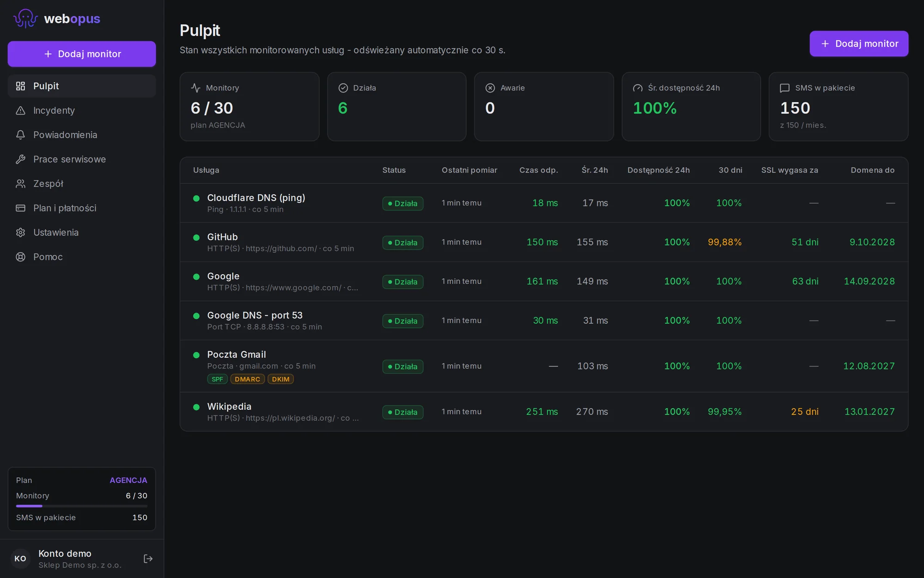Click the sidebar Dodaj monitor button
This screenshot has height=578, width=924.
(82, 54)
